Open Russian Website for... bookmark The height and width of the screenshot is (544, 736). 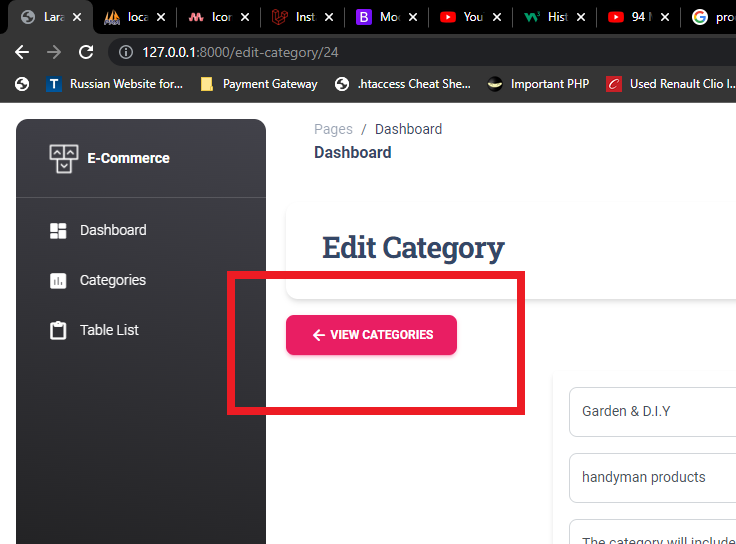[x=115, y=84]
